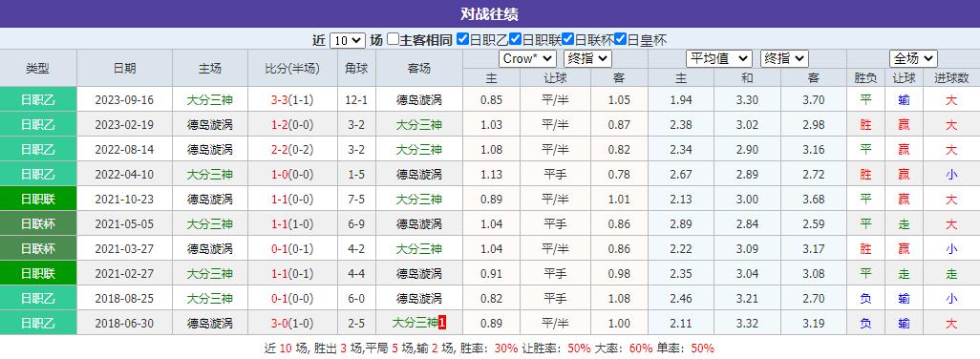This screenshot has width=980, height=359.
Task: Click the 3-3(1-1) score on 2023-09-16
Action: point(292,100)
